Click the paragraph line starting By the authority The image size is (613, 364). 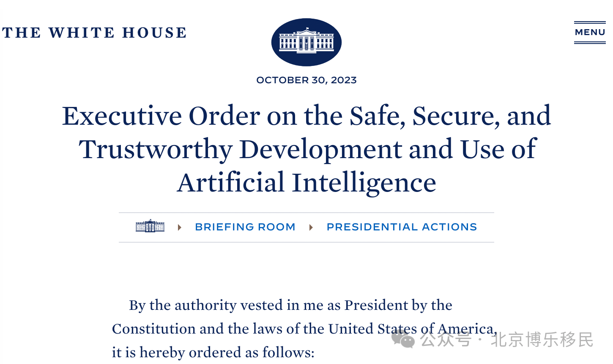pos(290,305)
